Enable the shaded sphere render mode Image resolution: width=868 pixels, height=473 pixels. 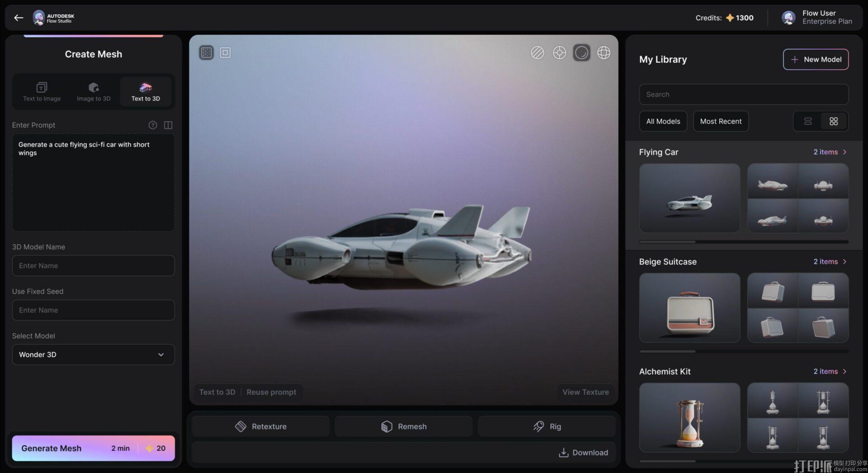(581, 52)
